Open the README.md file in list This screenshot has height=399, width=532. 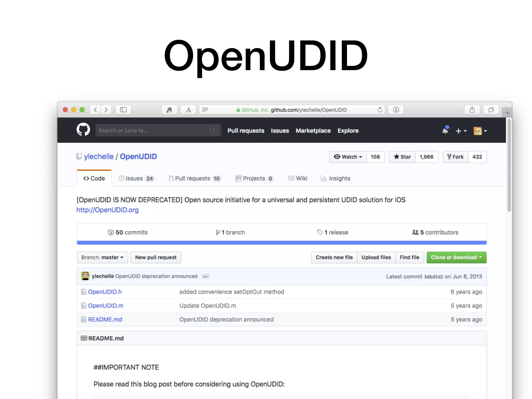coord(105,320)
